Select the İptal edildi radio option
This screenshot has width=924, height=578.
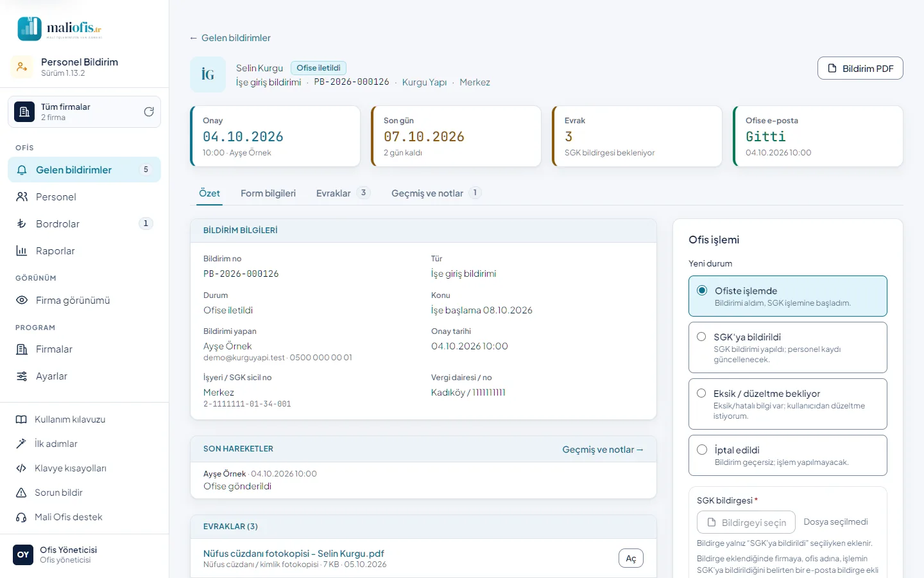pyautogui.click(x=788, y=455)
